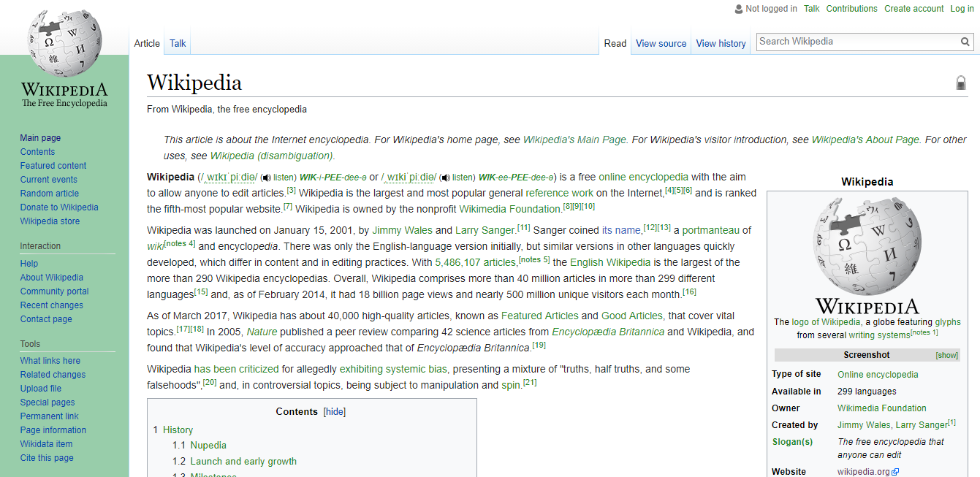Open the Wikidata item link
The height and width of the screenshot is (477, 980).
[x=46, y=444]
